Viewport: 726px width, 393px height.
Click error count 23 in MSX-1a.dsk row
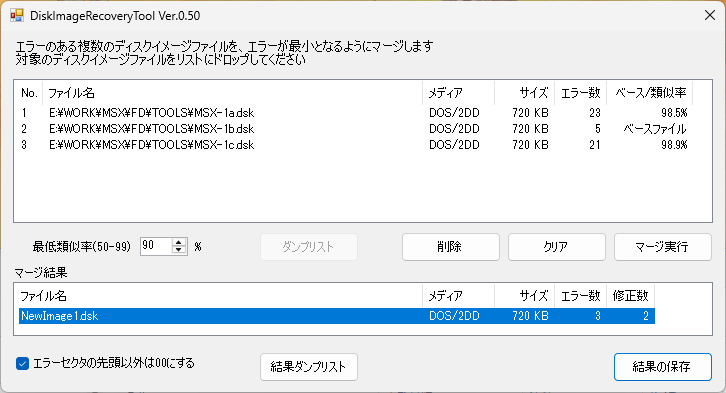click(x=595, y=113)
